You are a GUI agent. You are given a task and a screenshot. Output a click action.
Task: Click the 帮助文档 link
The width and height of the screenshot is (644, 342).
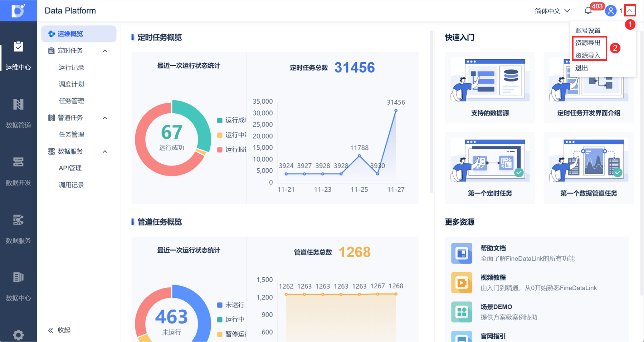click(x=493, y=248)
